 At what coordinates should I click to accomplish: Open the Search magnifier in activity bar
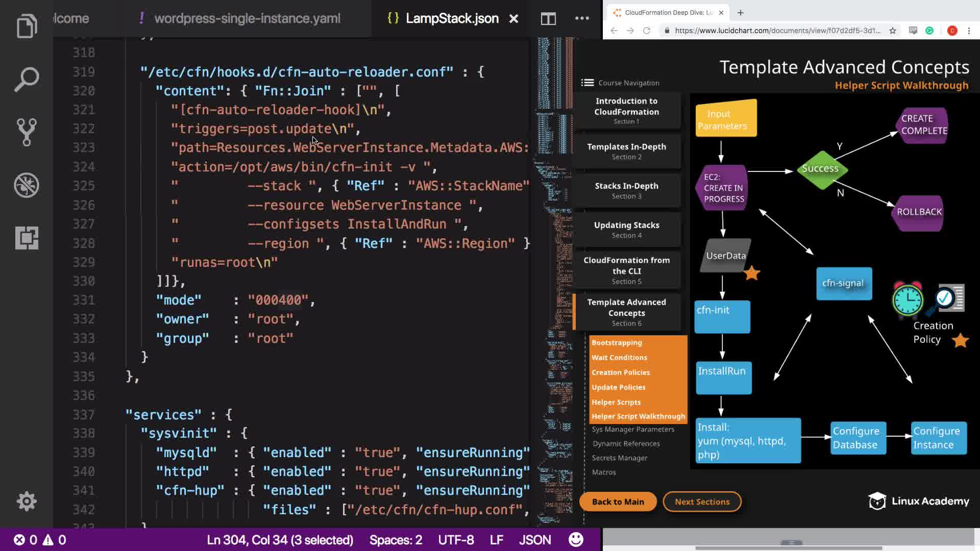click(27, 80)
